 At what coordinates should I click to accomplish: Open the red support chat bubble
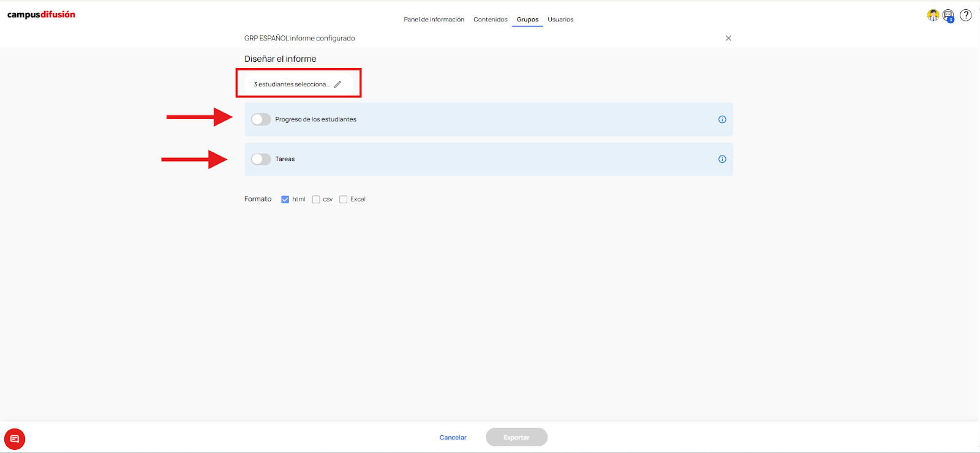pos(15,439)
